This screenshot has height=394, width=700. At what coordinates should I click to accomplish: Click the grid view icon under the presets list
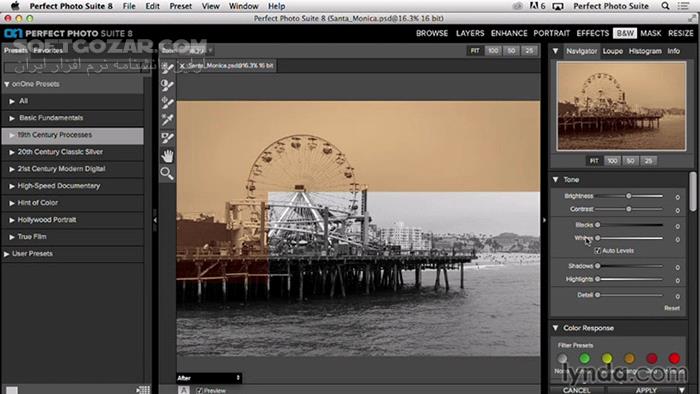143,390
